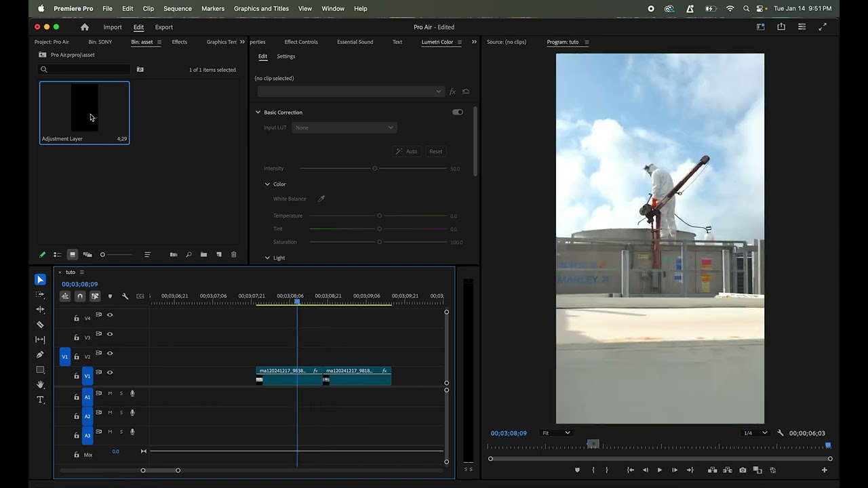Select the Type tool

click(40, 399)
